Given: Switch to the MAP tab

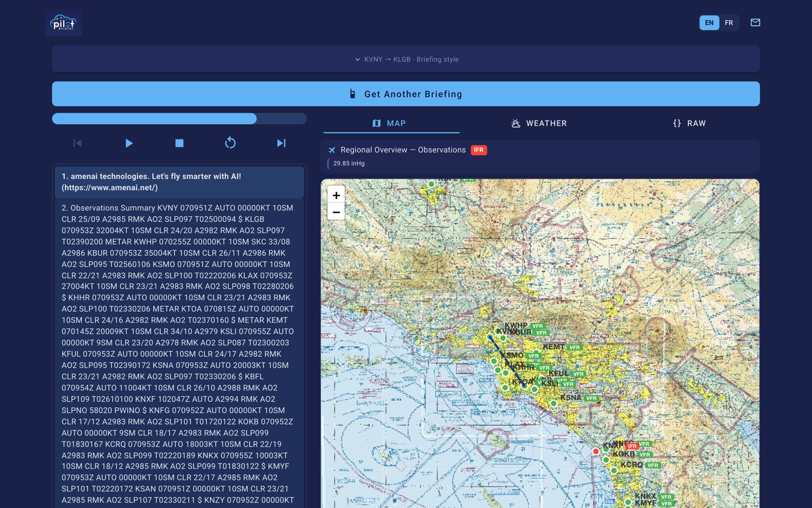Looking at the screenshot, I should click(x=390, y=123).
